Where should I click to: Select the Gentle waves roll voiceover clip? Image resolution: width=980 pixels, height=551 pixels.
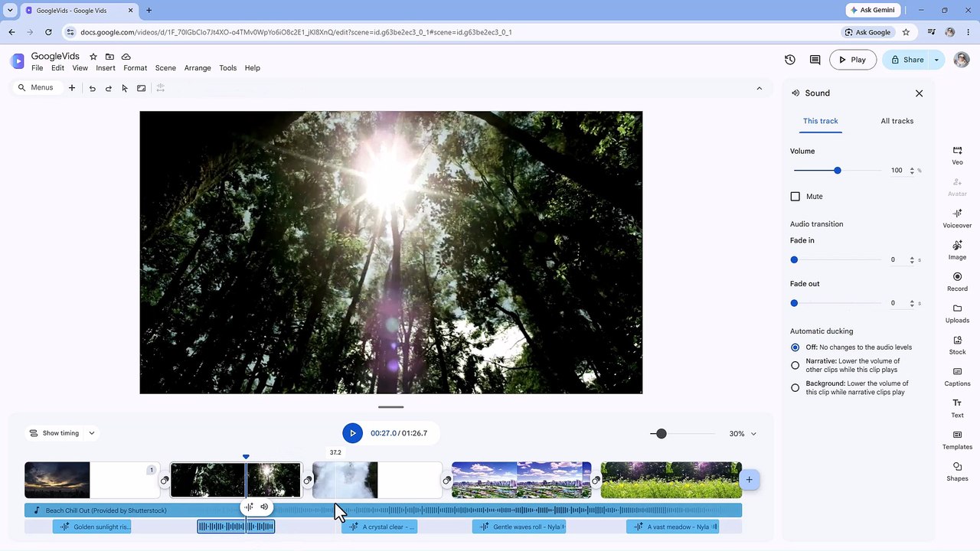[519, 527]
